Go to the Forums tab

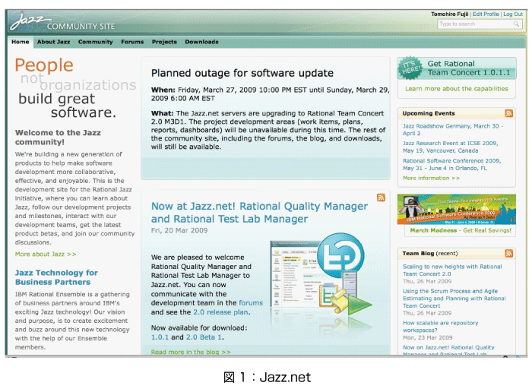pyautogui.click(x=132, y=42)
